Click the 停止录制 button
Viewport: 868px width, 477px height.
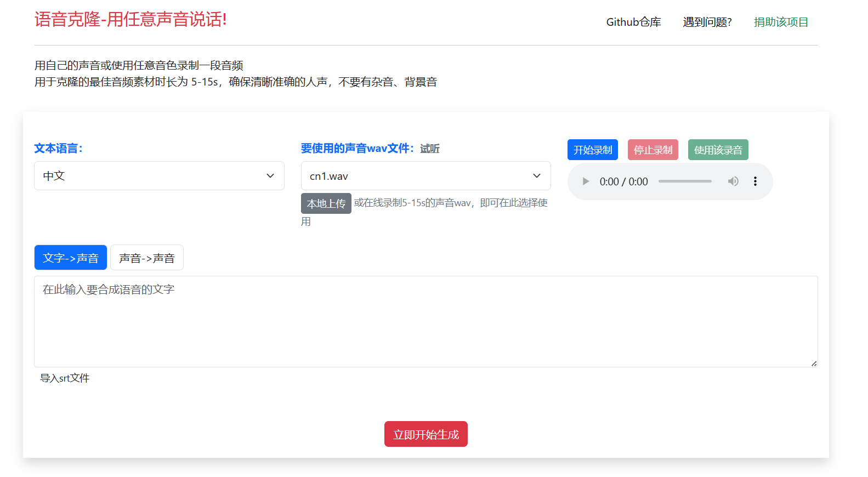653,150
